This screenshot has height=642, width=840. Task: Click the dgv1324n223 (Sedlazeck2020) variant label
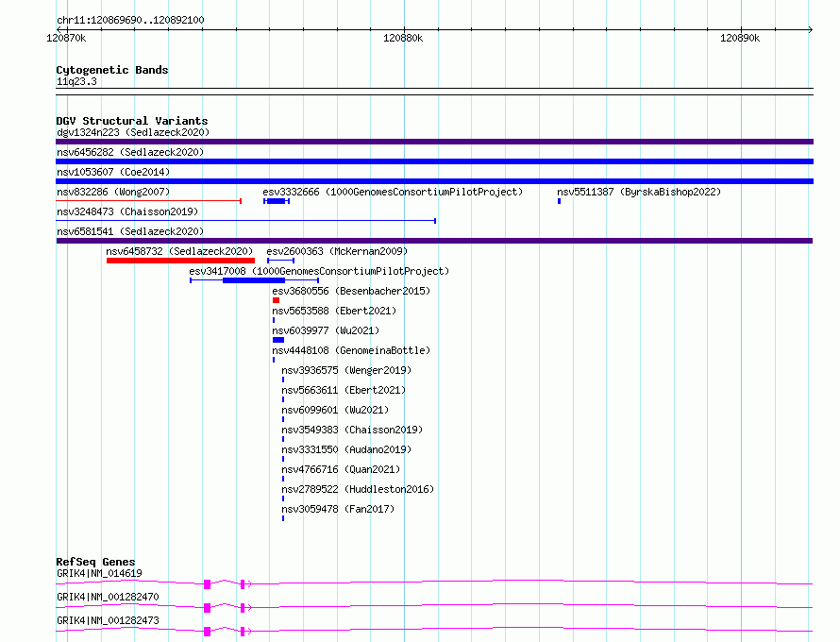coord(133,132)
